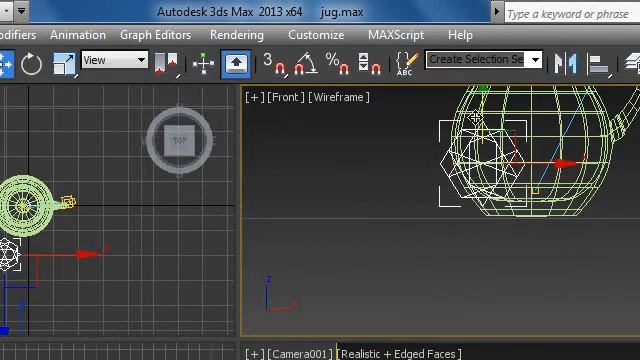Open the Modifiers menu
Screen dimensions: 640x360
(18, 35)
